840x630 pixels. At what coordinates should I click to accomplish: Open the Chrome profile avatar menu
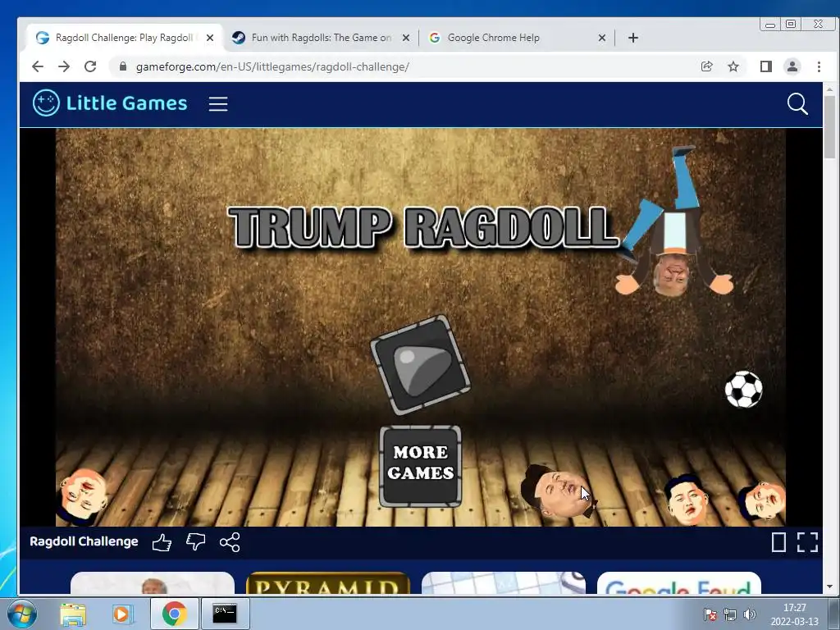click(x=792, y=66)
